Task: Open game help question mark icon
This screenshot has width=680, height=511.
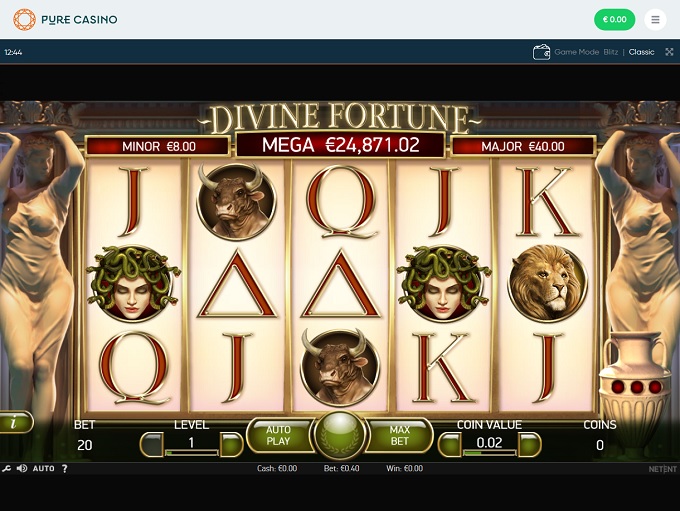Action: tap(64, 468)
